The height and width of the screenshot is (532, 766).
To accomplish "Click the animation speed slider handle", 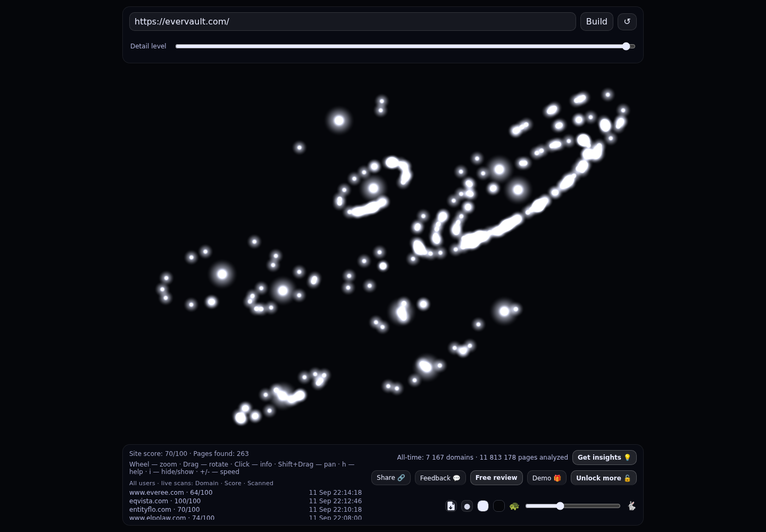I will tap(560, 506).
